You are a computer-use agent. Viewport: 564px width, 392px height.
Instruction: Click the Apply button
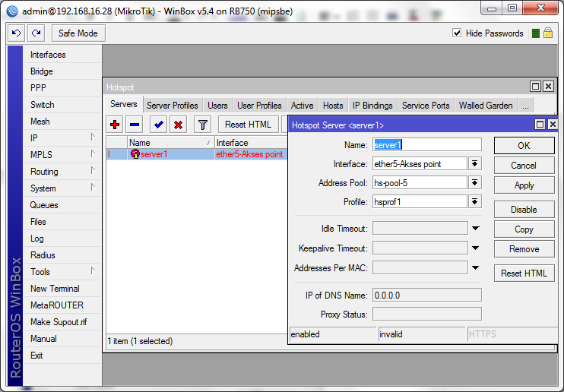524,185
